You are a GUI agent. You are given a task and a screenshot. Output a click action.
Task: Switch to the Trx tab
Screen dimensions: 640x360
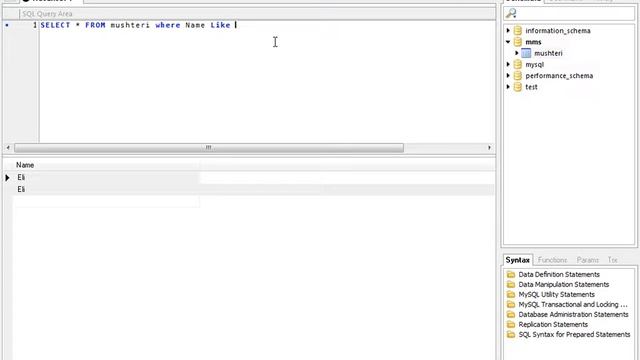click(612, 260)
